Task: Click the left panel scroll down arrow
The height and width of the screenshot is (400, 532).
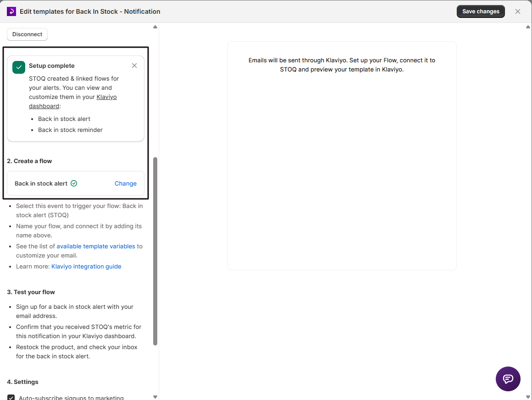Action: coord(155,397)
